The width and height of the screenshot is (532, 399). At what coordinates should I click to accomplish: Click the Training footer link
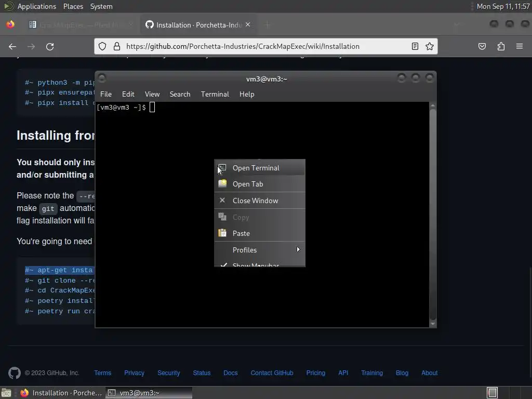coord(372,373)
